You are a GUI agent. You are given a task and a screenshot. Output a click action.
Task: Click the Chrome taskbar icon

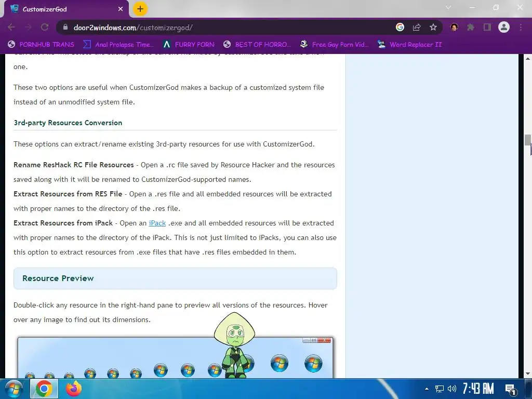point(44,389)
